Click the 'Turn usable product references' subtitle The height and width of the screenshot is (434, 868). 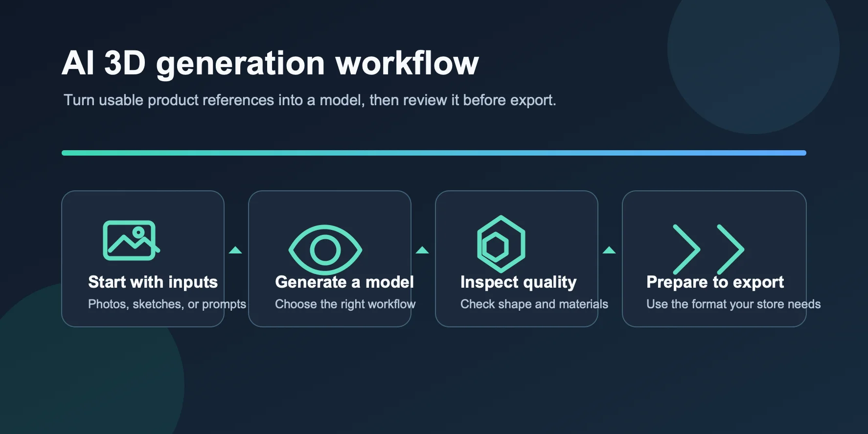(x=310, y=100)
